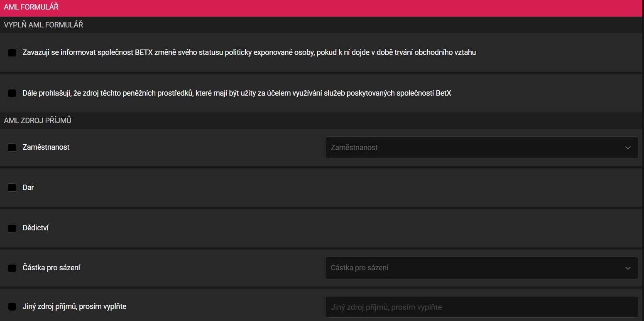Click the 'Dále prohlašuji, že zdroj' statement text
Screen dimensions: 644x321
pos(237,93)
